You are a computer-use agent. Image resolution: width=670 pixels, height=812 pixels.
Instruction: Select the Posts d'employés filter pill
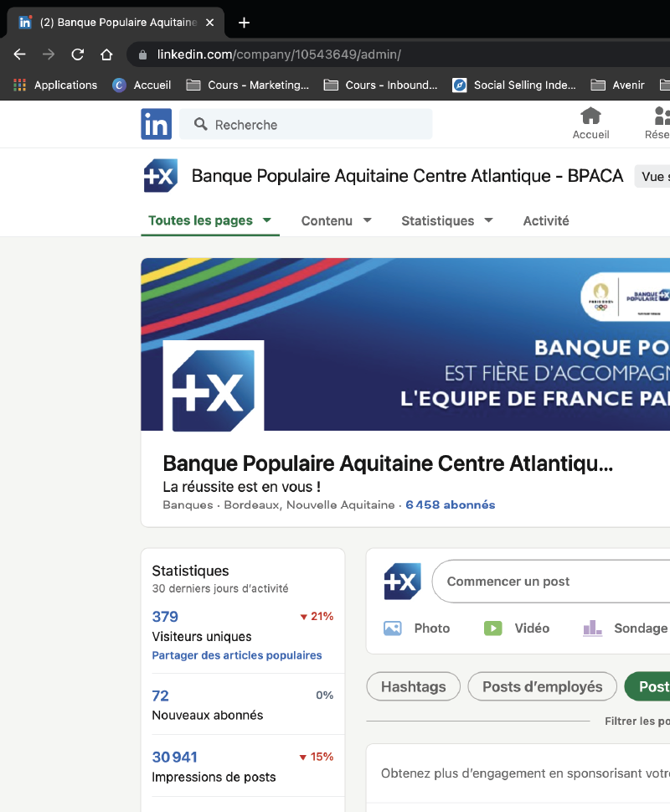542,686
